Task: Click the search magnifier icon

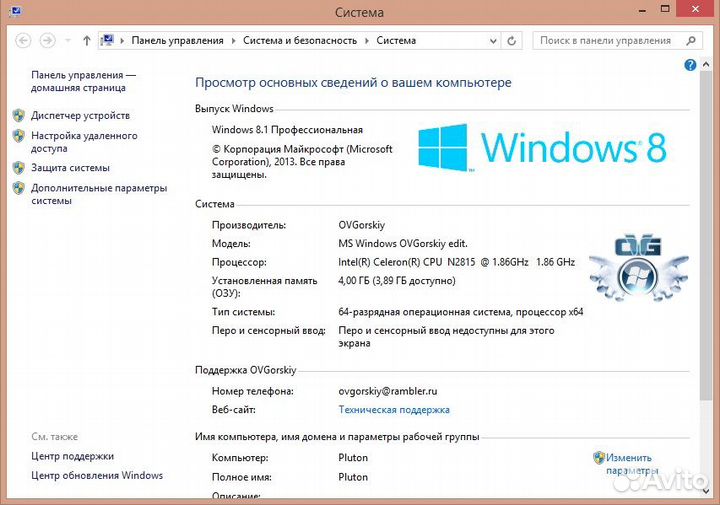Action: click(691, 40)
